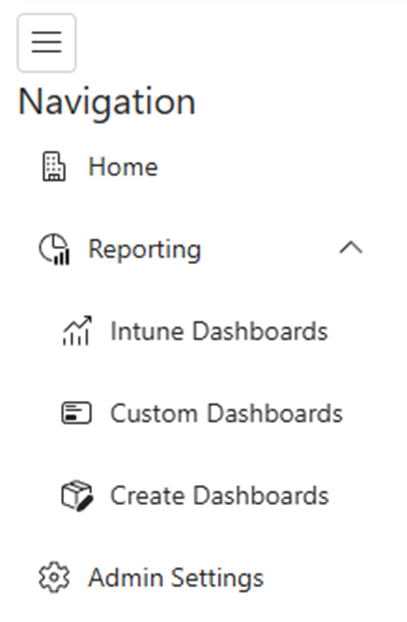The image size is (407, 622).
Task: Go to the Home page
Action: 123,167
